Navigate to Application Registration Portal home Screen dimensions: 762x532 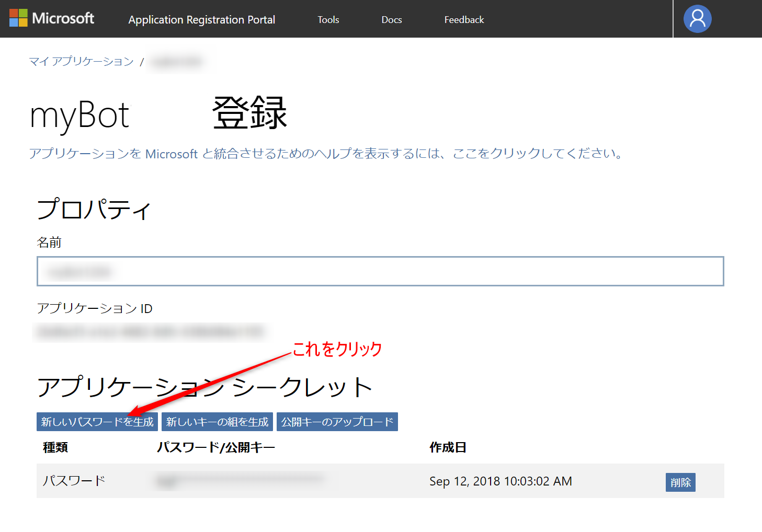pos(201,19)
